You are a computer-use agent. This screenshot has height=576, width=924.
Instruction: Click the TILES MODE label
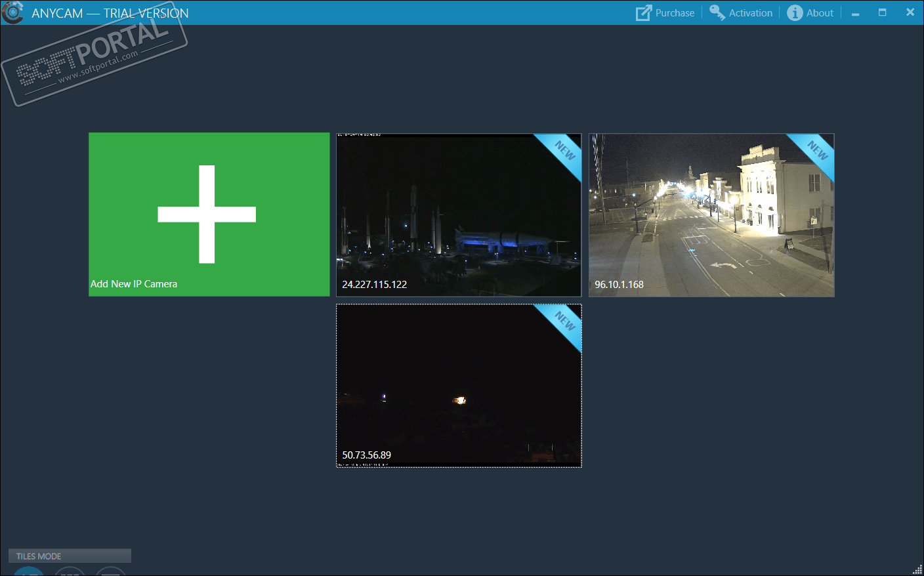(x=39, y=556)
